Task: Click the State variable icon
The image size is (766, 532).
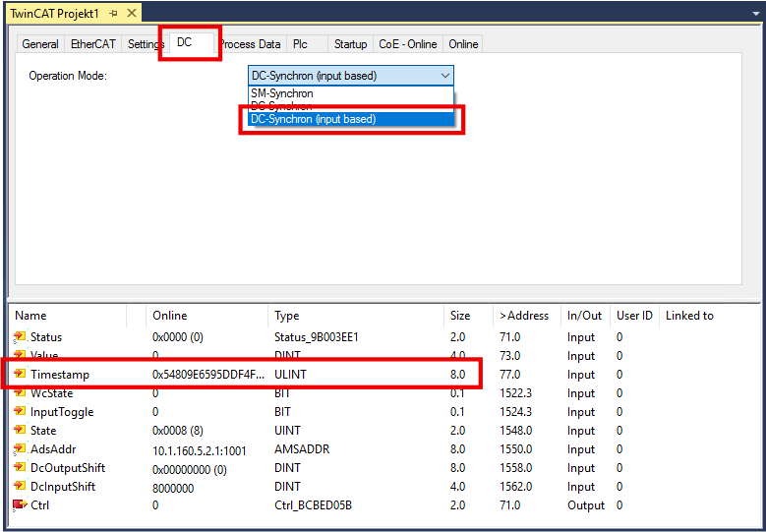Action: tap(19, 431)
